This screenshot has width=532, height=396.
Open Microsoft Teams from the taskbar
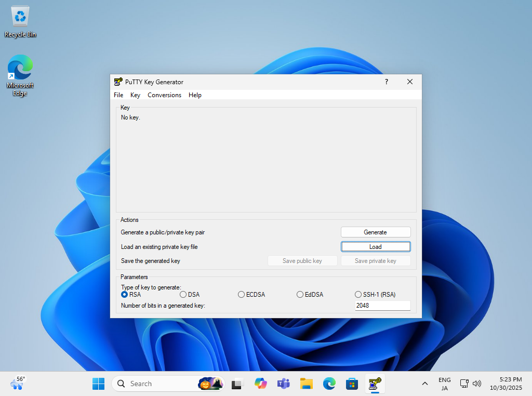coord(283,384)
